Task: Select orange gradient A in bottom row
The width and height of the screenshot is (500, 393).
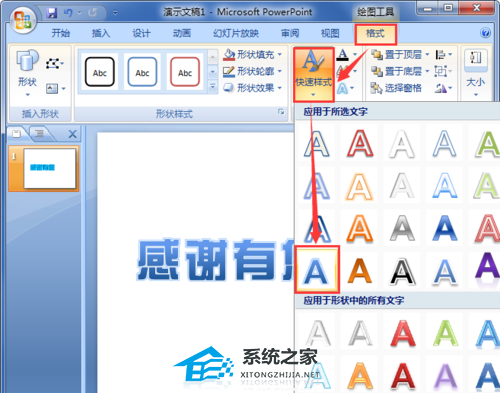Action: point(360,376)
